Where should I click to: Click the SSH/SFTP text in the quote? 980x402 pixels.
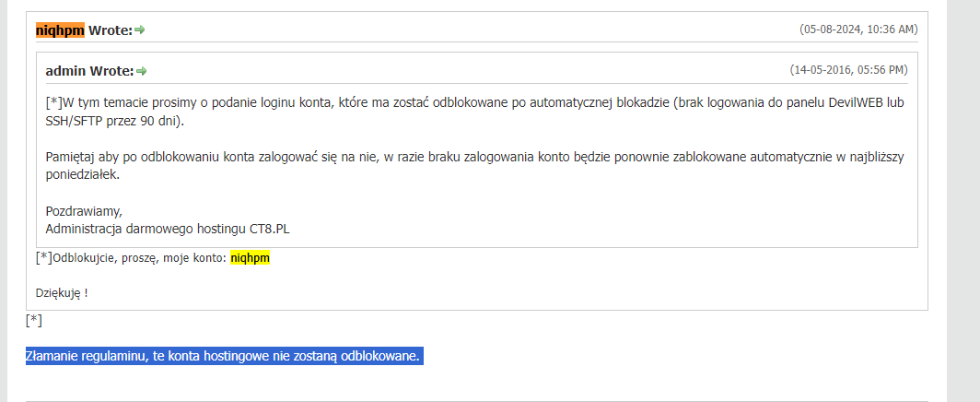(x=73, y=122)
